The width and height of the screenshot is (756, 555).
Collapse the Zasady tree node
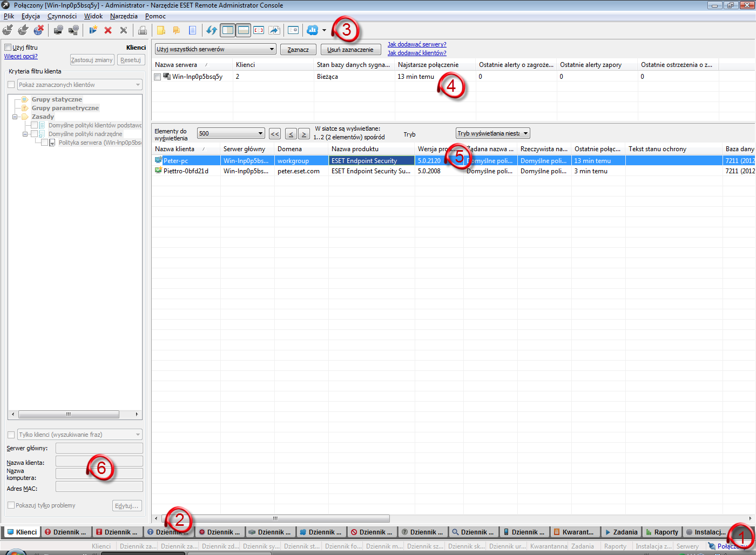15,117
